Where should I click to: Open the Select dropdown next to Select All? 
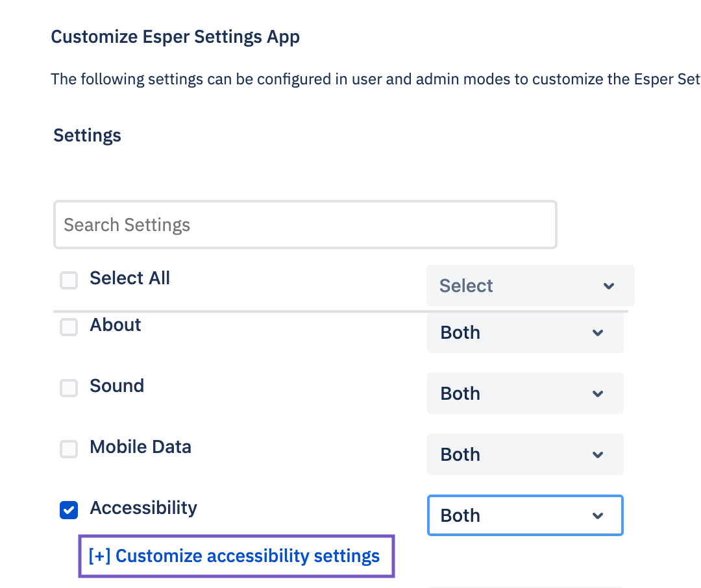(530, 286)
